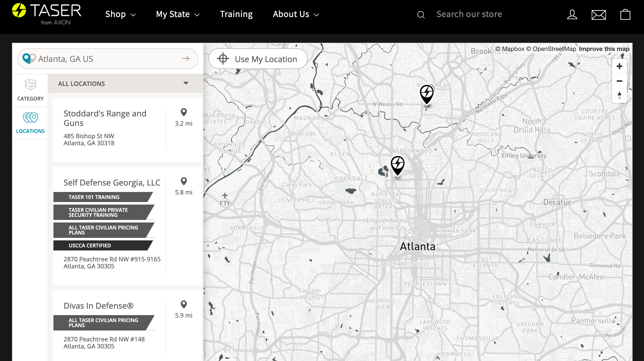This screenshot has height=361, width=644.
Task: Zoom in on the map
Action: point(619,66)
